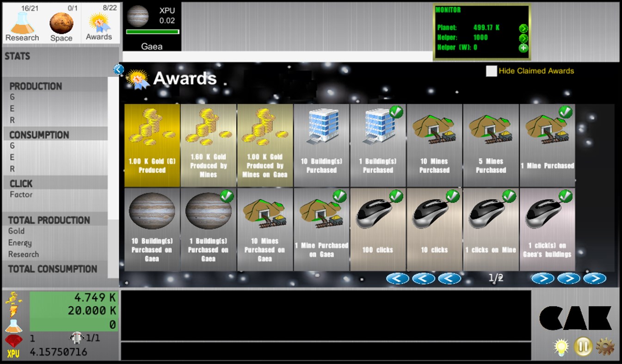The height and width of the screenshot is (364, 622).
Task: Collapse the Stats sidebar with blue arrow
Action: (119, 68)
